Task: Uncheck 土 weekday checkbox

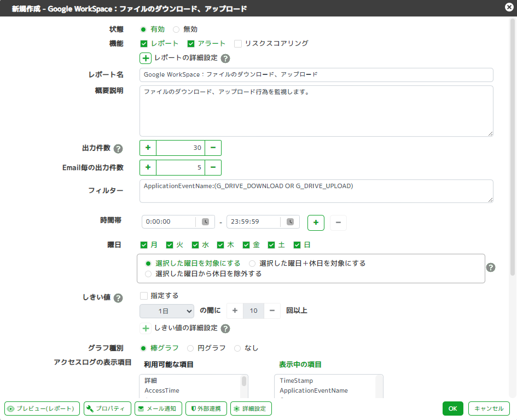Action: (271, 245)
